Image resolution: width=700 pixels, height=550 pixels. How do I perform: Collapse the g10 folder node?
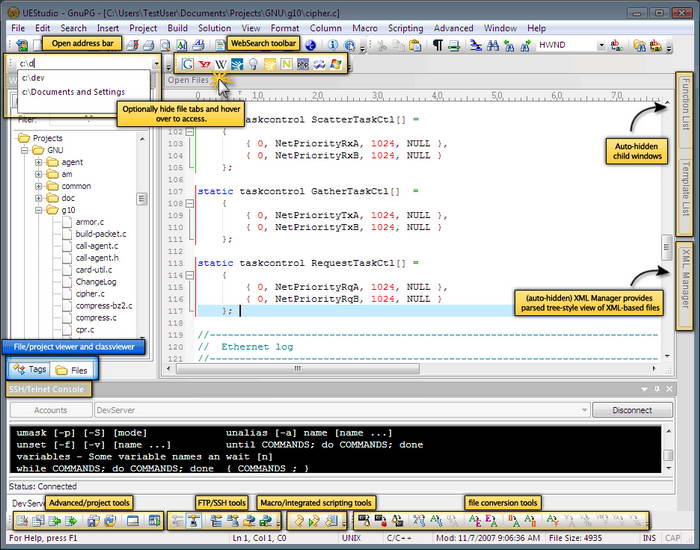tap(39, 211)
